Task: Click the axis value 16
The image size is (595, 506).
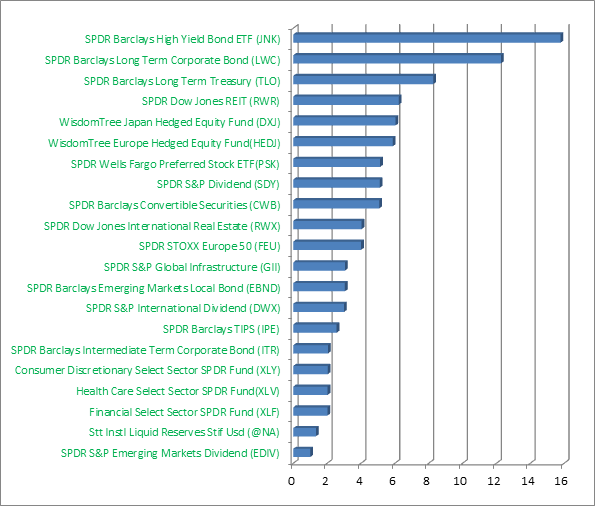Action: pos(561,481)
